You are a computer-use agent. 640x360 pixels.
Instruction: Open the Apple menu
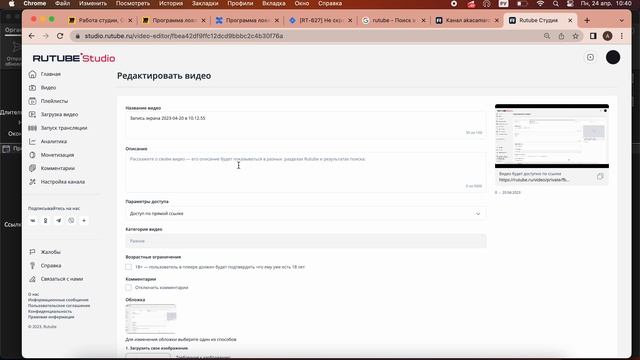12,4
